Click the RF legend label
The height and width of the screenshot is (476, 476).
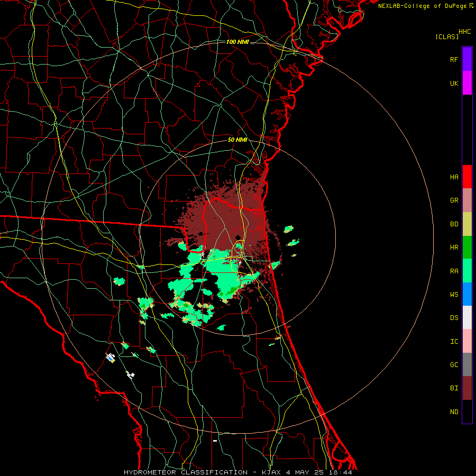click(x=454, y=60)
